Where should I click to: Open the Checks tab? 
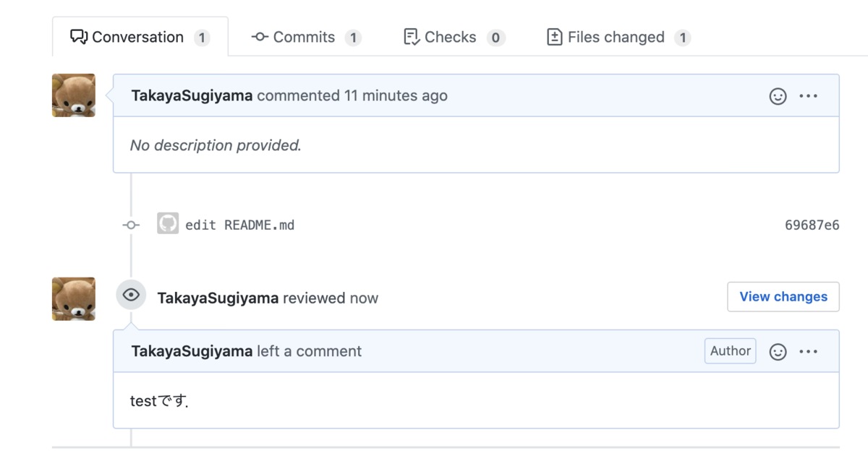[x=454, y=37]
